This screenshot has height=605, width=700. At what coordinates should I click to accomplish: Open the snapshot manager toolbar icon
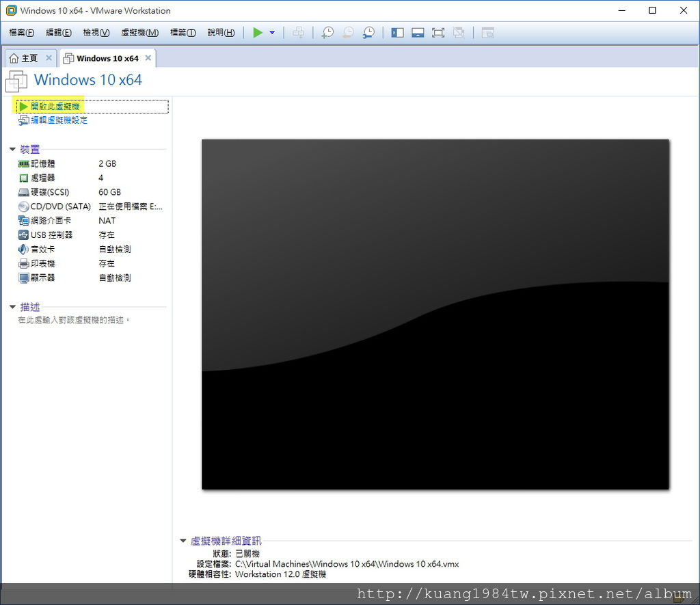click(368, 33)
